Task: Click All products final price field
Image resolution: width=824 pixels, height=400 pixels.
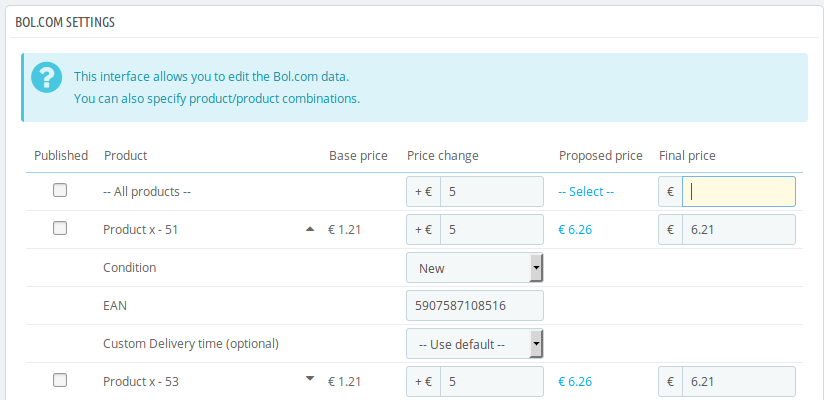Action: coord(738,191)
